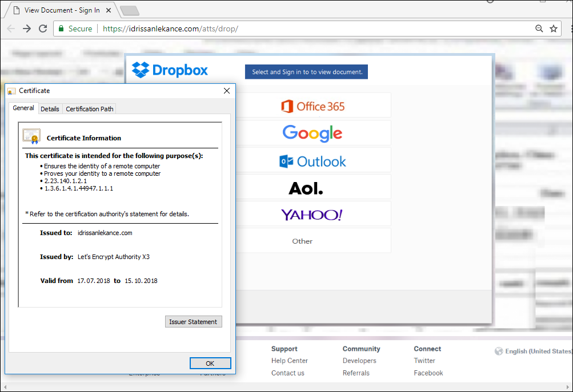The width and height of the screenshot is (573, 392).
Task: Click policy OID 1.3.6.1.4.1.44947.1.1.1
Action: click(x=79, y=188)
